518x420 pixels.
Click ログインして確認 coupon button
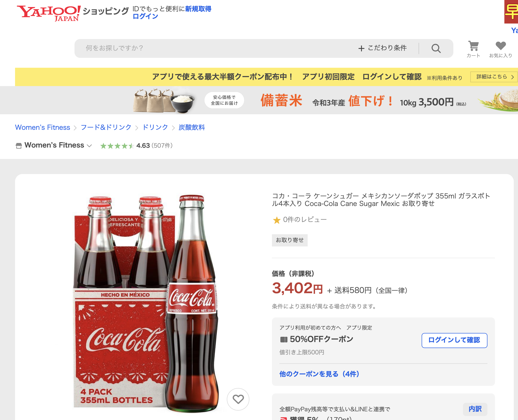[x=454, y=341]
